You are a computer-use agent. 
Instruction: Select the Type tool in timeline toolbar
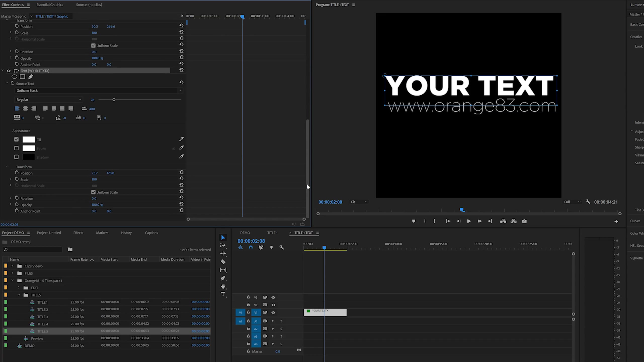click(x=224, y=295)
